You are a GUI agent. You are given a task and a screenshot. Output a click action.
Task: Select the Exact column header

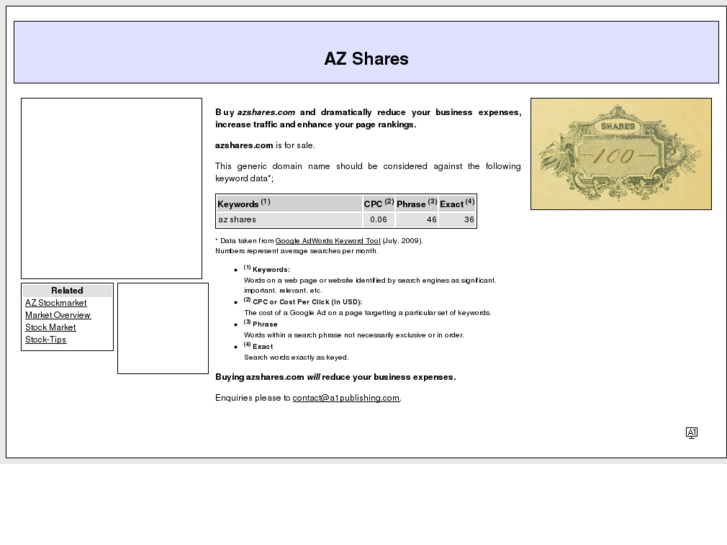click(457, 204)
